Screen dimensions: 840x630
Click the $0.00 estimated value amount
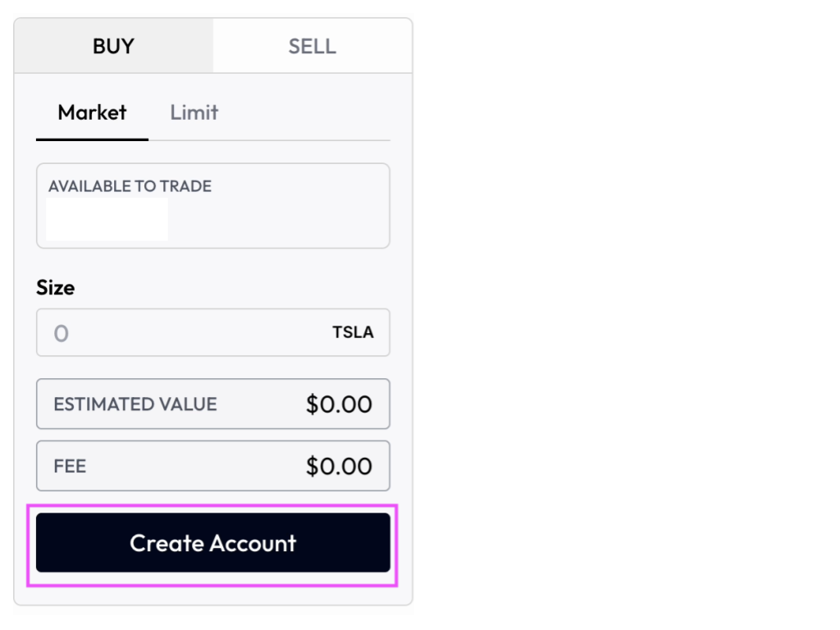point(339,404)
